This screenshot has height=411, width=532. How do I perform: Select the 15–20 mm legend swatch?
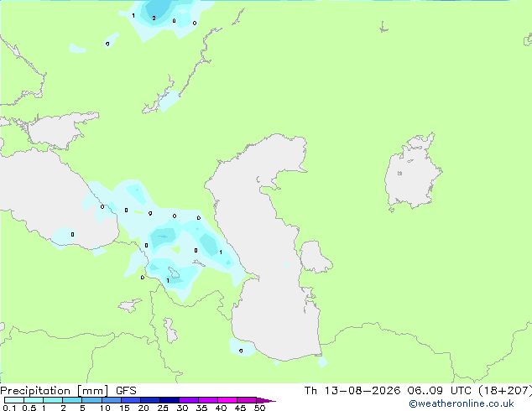tap(130, 400)
